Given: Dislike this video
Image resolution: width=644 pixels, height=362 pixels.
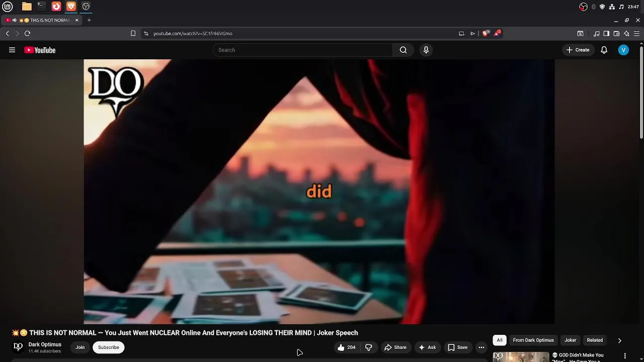Looking at the screenshot, I should pyautogui.click(x=369, y=347).
